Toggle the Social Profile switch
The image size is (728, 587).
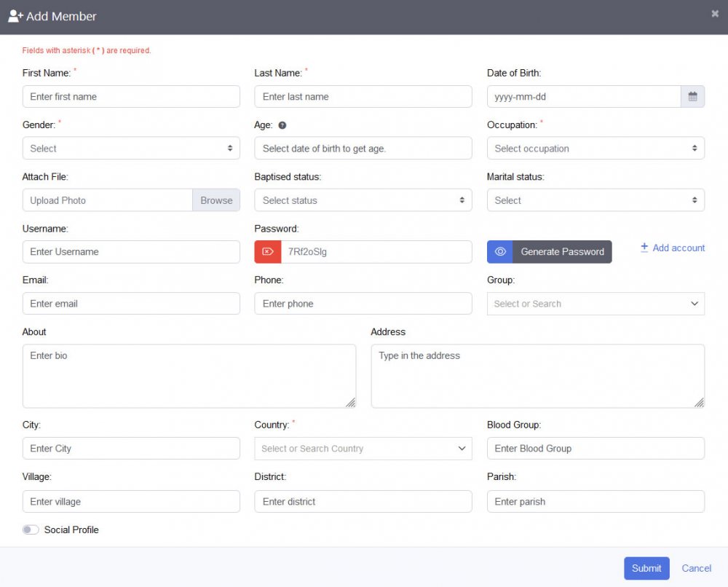pos(31,530)
